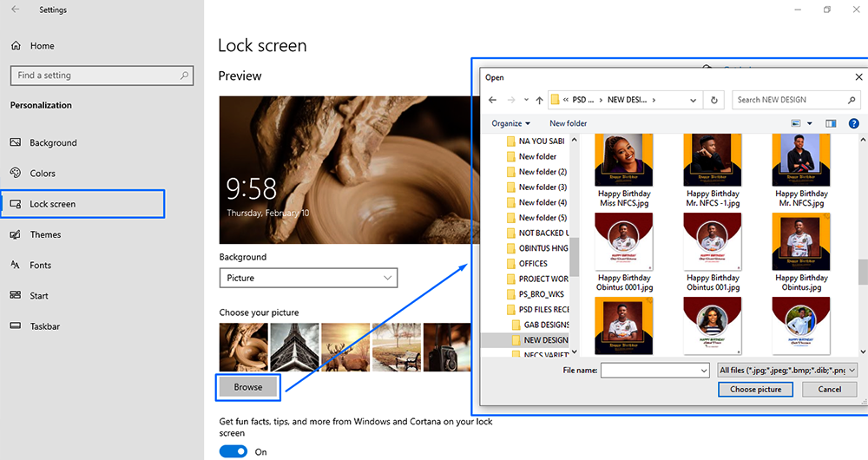Viewport: 868px width, 460px height.
Task: Select OFFICES folder in tree
Action: 527,264
